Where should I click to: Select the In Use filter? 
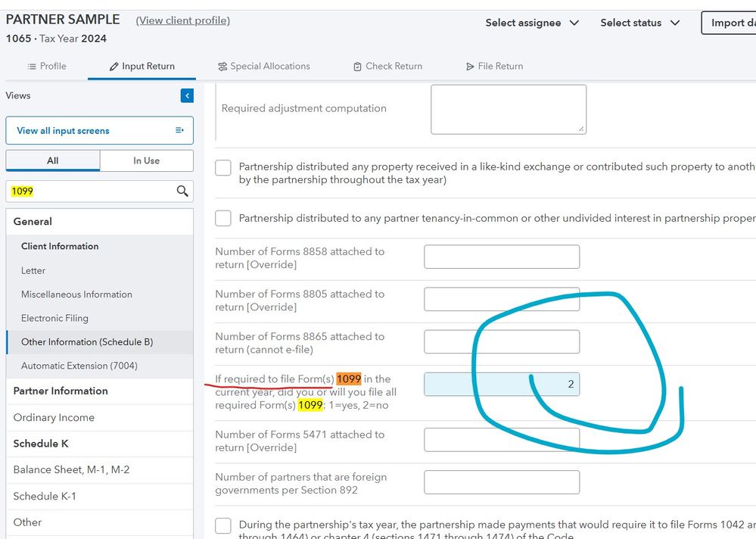pos(146,160)
